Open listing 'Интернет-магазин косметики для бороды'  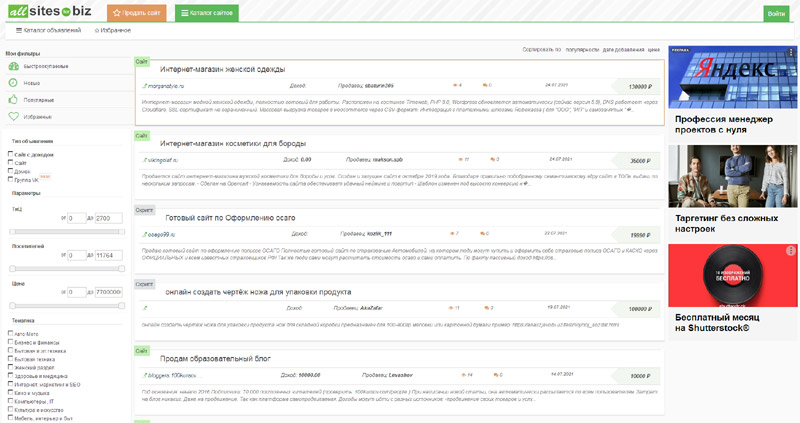pyautogui.click(x=233, y=143)
